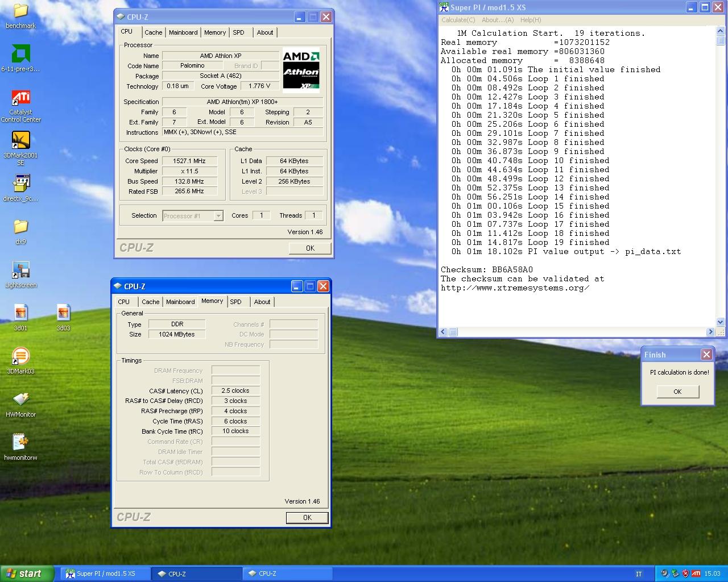This screenshot has height=582, width=728.
Task: Click Super PI horizontal scrollbar right arrow
Action: [x=710, y=332]
